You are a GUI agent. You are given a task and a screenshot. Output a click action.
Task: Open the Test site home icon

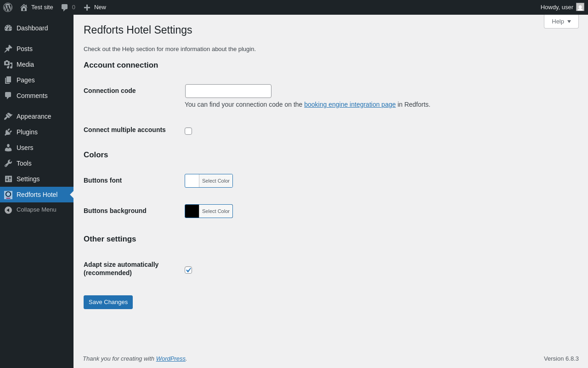coord(24,7)
